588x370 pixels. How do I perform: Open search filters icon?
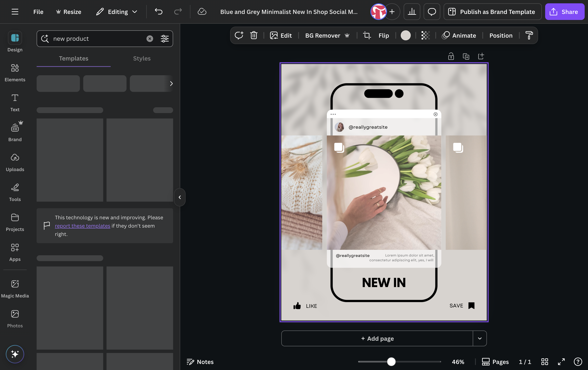[x=165, y=38]
